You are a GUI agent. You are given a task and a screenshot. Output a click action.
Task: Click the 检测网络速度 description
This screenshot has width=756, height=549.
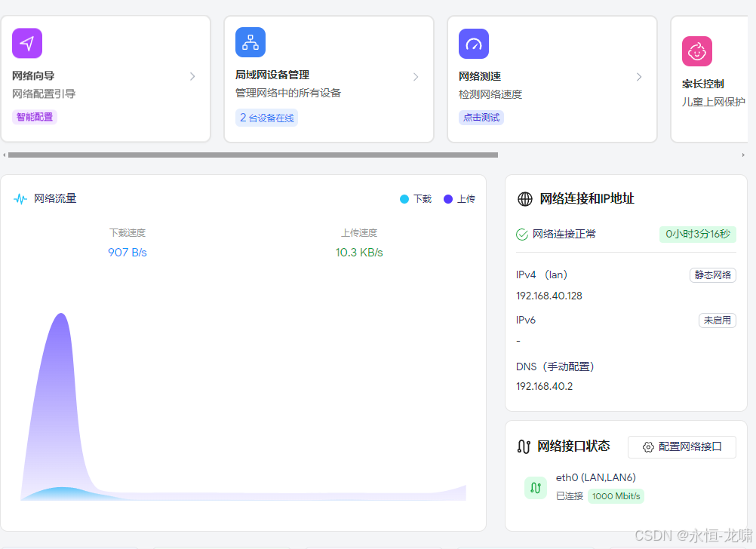tap(490, 94)
